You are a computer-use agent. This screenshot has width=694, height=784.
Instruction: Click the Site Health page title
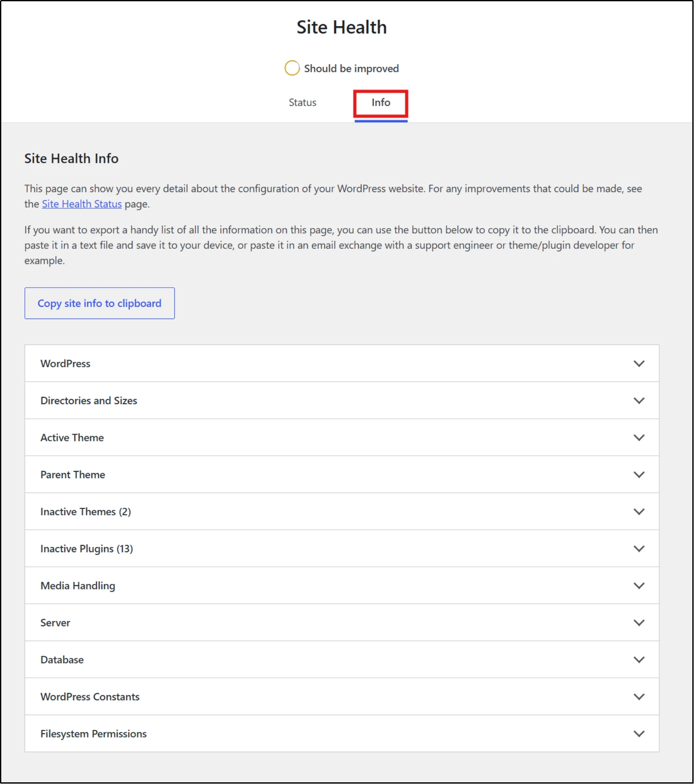[x=341, y=28]
